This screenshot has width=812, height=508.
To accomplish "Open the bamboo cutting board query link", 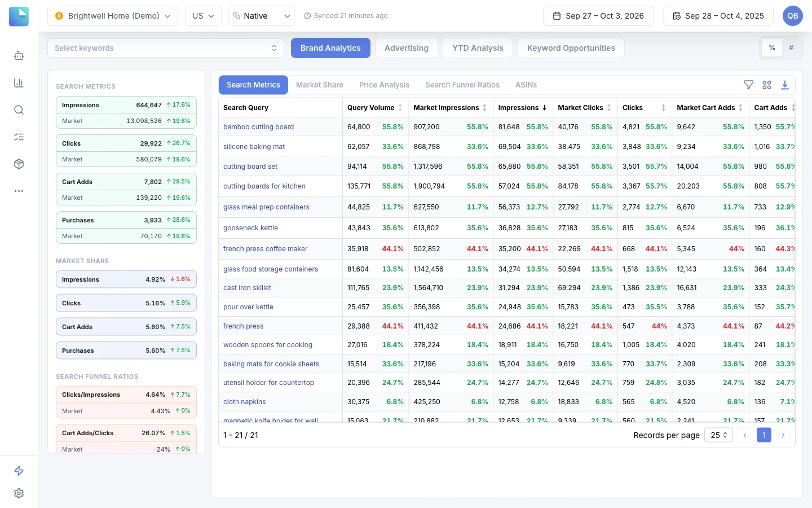I will 258,127.
